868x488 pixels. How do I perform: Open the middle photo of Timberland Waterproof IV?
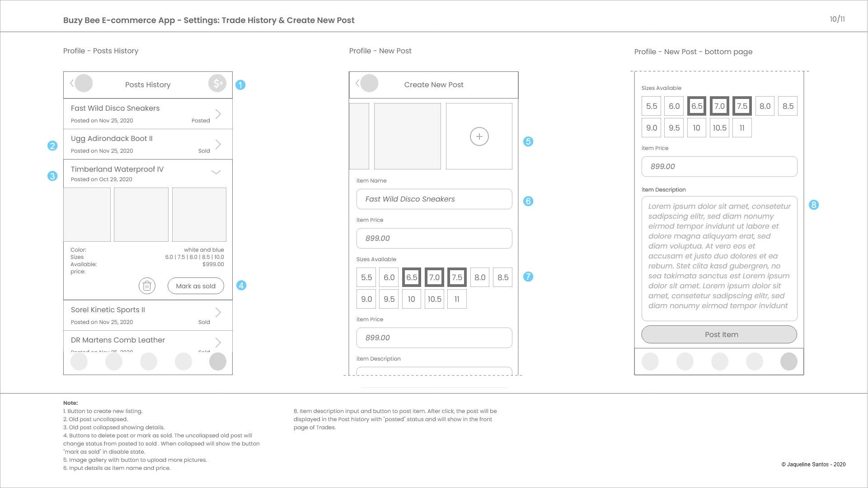tap(141, 215)
